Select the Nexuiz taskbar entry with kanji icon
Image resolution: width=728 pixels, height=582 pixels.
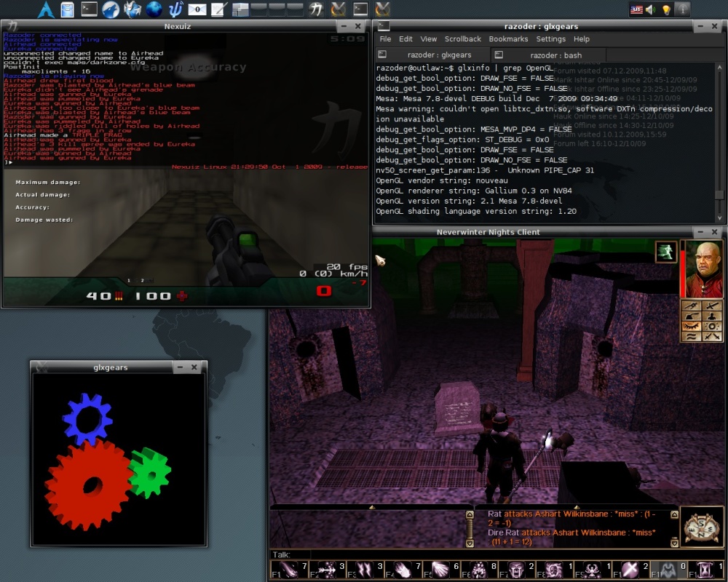tap(316, 9)
